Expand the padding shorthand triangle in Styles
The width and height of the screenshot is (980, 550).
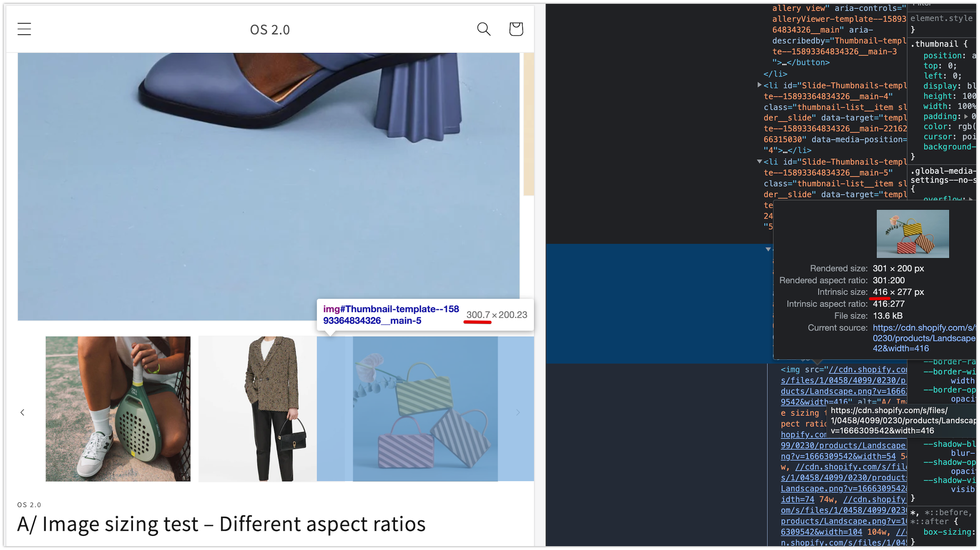(966, 116)
